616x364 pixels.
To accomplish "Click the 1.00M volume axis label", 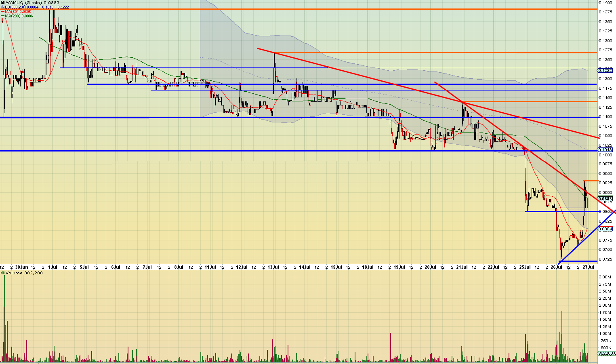I will [605, 334].
